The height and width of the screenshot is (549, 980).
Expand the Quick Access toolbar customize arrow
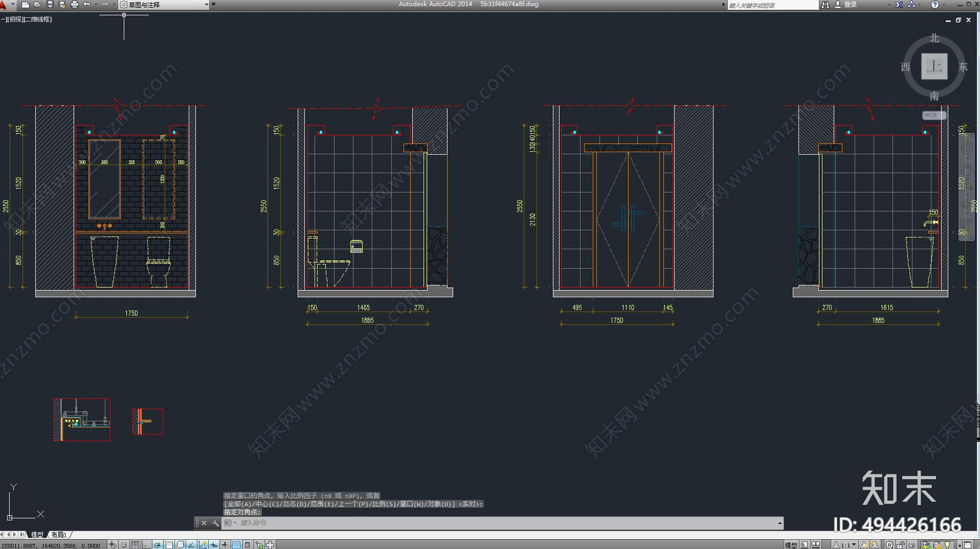(x=213, y=4)
